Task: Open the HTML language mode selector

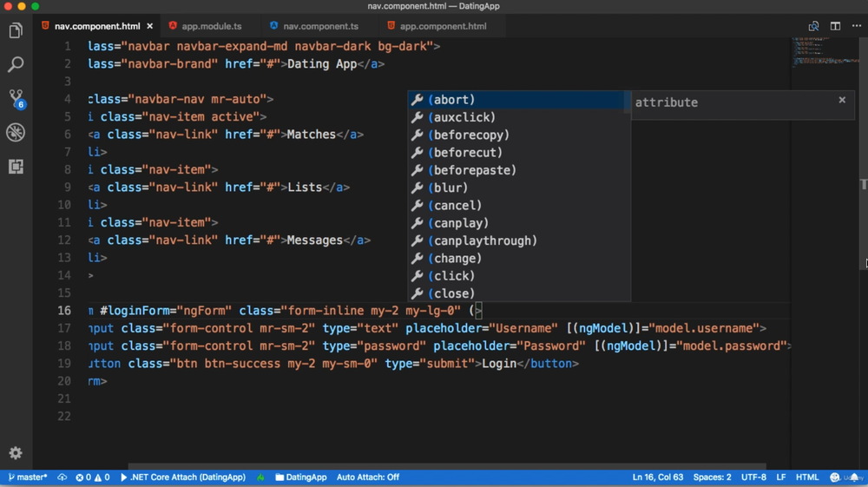Action: tap(807, 477)
